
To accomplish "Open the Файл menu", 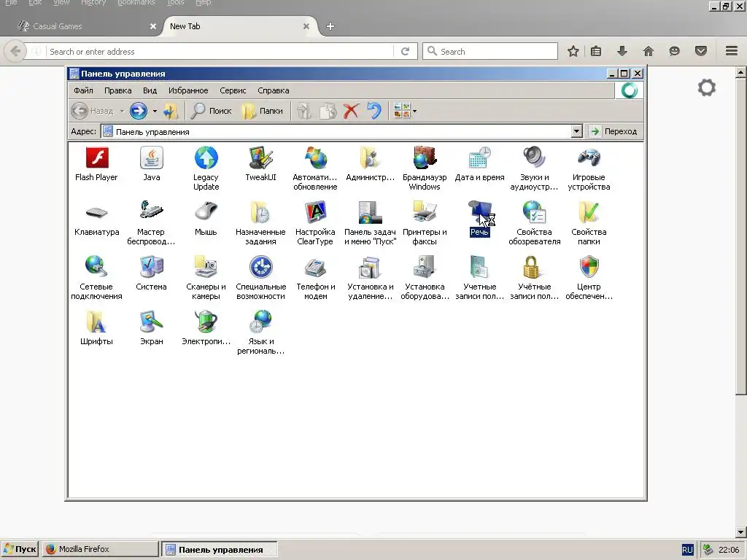I will point(83,90).
